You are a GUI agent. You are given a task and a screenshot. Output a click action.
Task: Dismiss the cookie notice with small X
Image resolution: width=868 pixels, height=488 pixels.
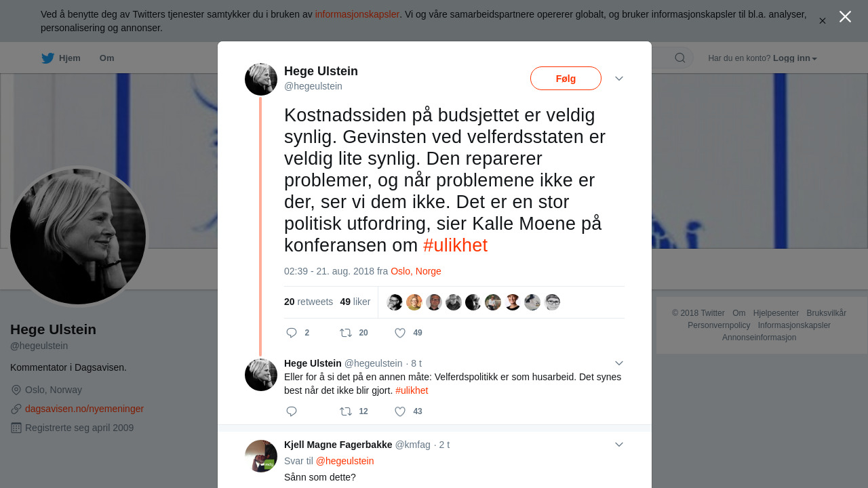(823, 21)
